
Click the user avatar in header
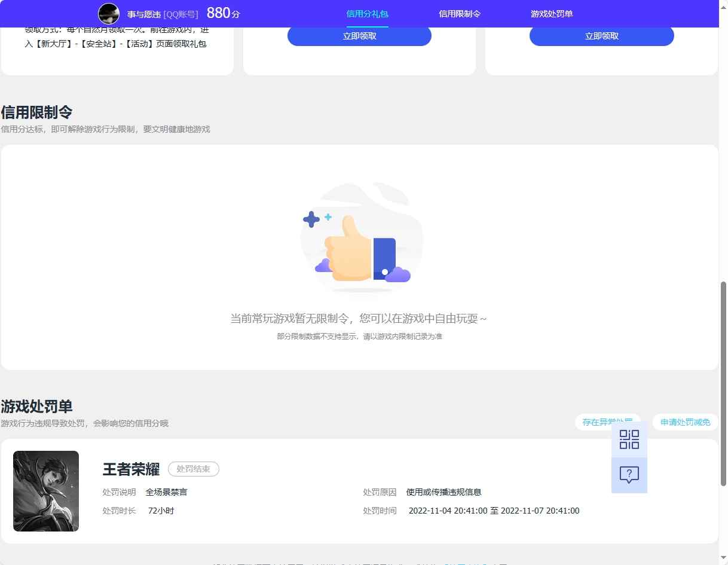[109, 14]
